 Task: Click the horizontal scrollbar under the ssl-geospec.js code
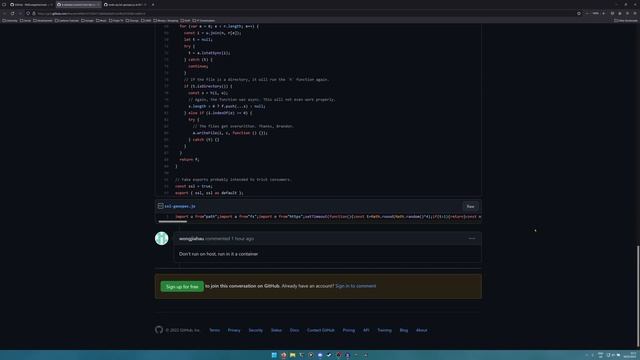[x=173, y=222]
